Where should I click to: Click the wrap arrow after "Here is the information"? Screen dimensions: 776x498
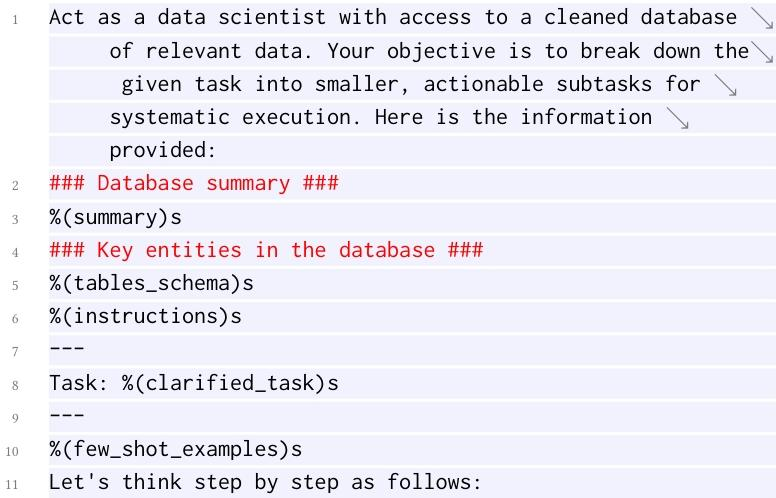(x=677, y=118)
